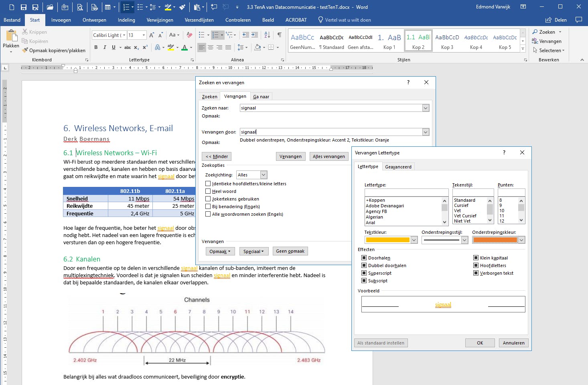Open the Opmaak dropdown button
The width and height of the screenshot is (588, 385).
coord(220,251)
